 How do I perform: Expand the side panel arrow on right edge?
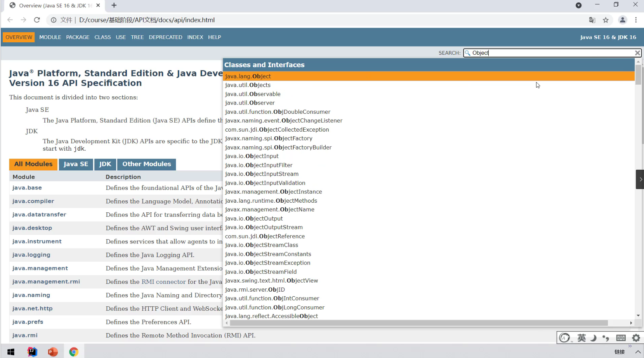[x=640, y=179]
